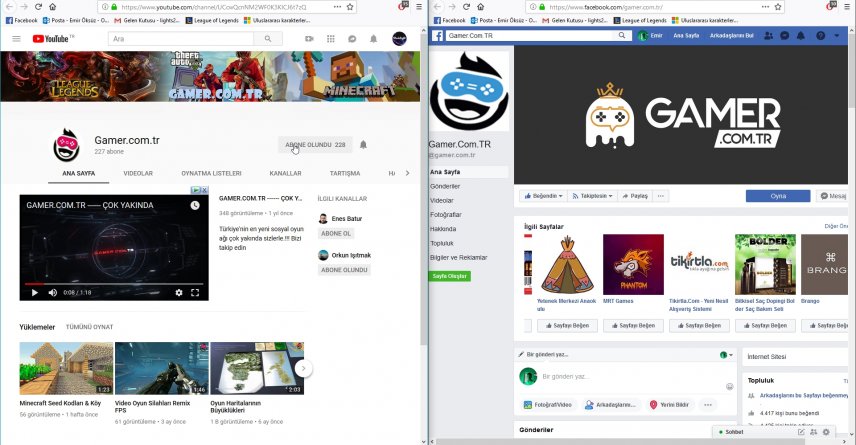
Task: Open featured video settings gear
Action: tap(179, 293)
